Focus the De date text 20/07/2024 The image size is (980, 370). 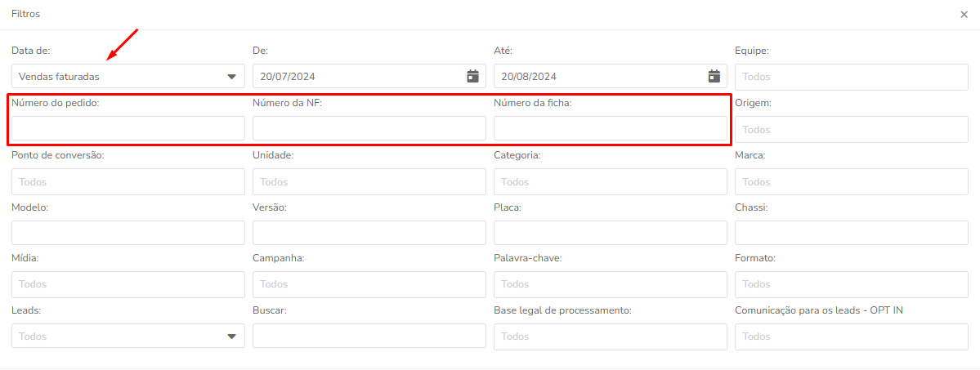(x=288, y=77)
